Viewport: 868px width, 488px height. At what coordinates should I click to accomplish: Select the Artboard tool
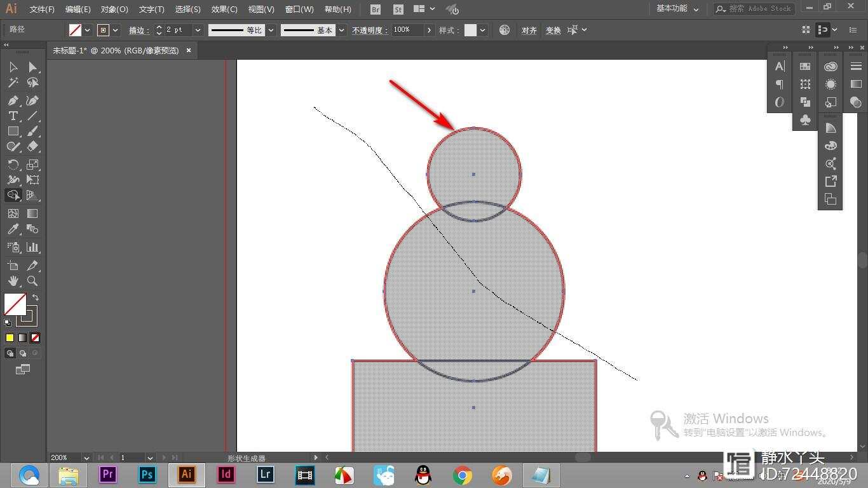point(13,266)
